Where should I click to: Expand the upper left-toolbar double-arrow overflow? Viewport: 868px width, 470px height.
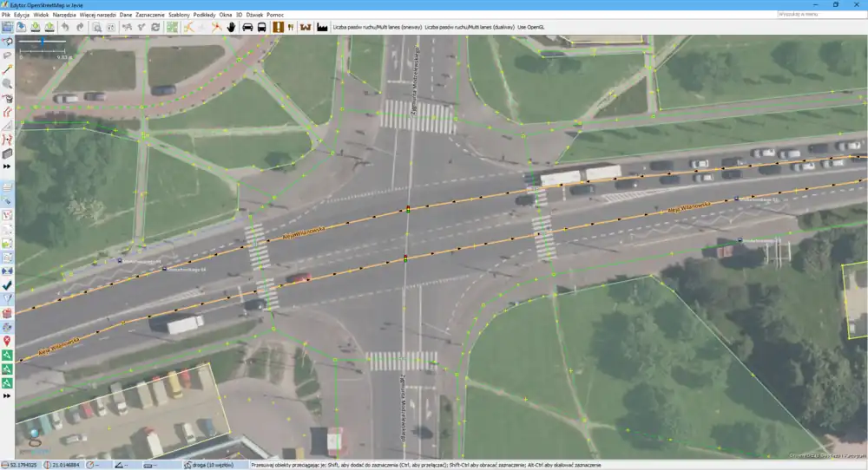click(x=7, y=165)
